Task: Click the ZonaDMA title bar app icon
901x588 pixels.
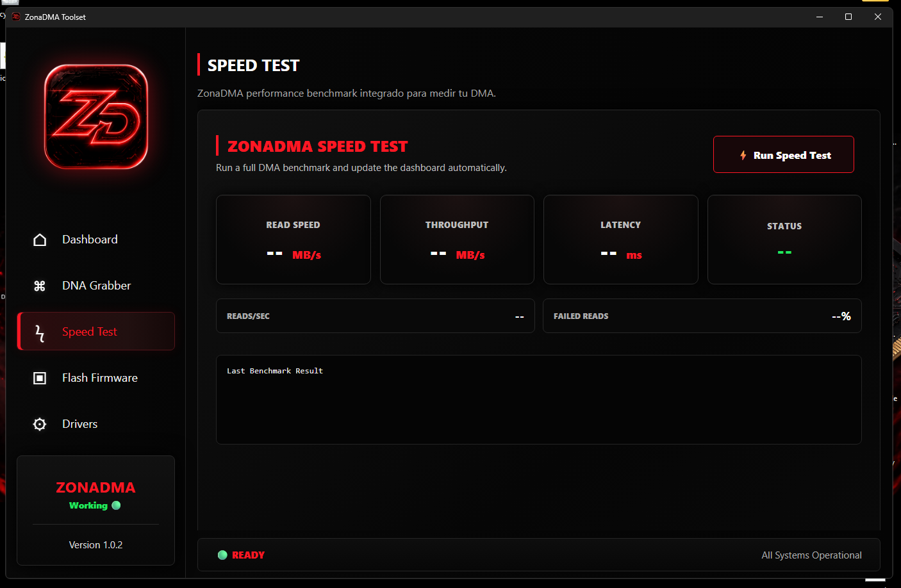Action: (x=16, y=17)
